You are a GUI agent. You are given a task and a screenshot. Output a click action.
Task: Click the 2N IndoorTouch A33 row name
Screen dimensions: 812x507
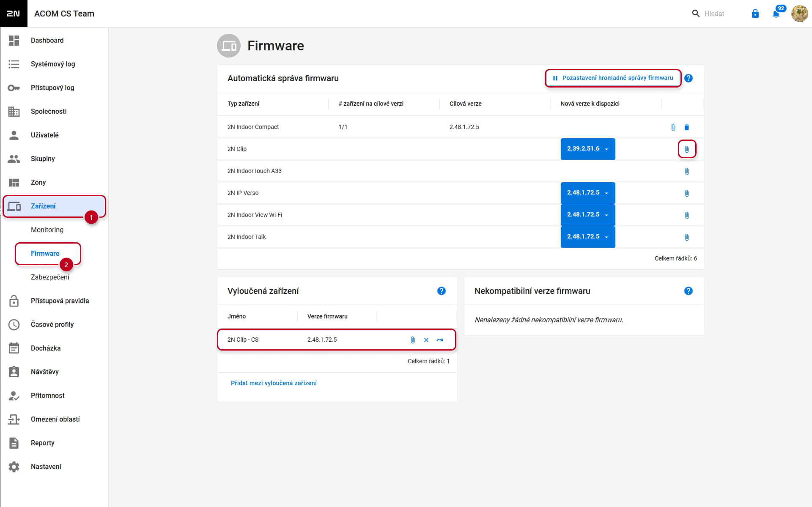254,171
